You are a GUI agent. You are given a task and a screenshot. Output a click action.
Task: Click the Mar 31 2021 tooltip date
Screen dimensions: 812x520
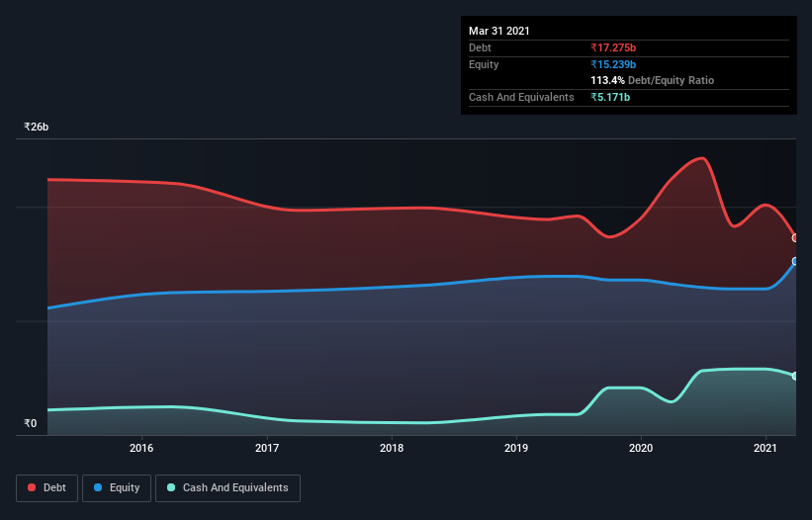pos(499,31)
